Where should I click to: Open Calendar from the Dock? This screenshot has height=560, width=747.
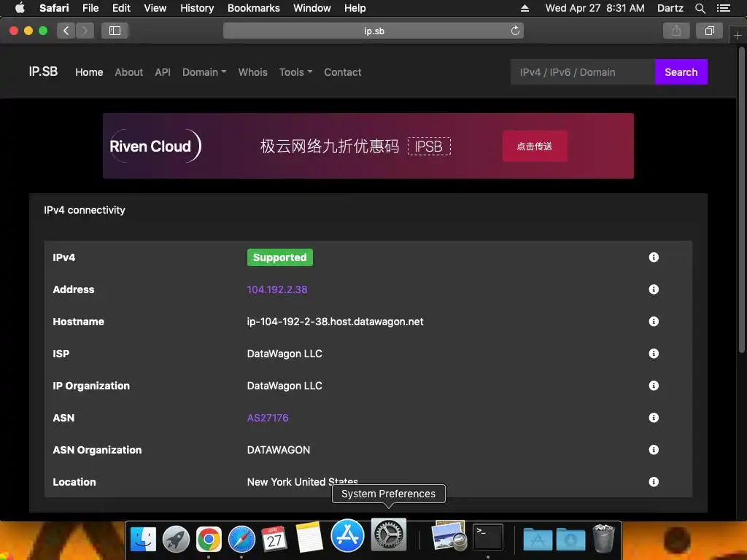click(274, 539)
